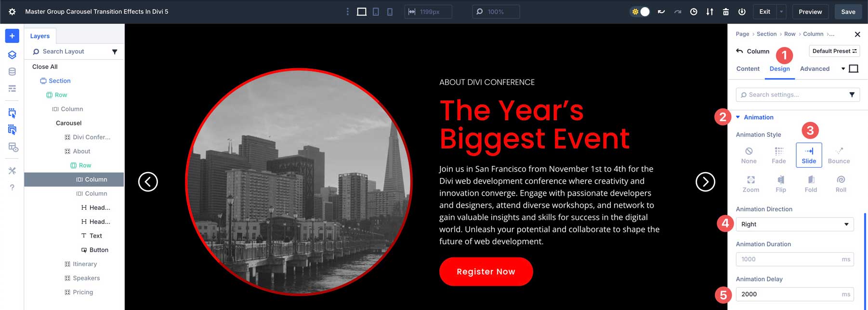Click the carousel previous arrow
The image size is (868, 310).
click(x=148, y=182)
